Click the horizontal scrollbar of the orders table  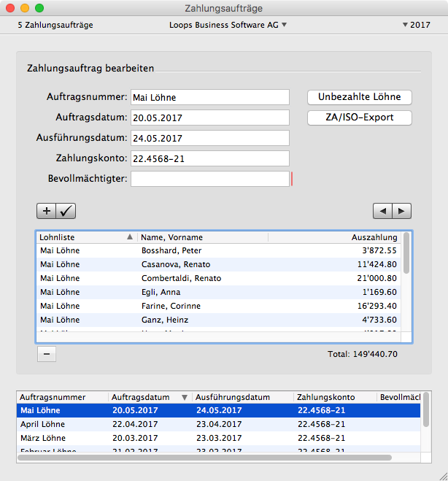point(204,458)
